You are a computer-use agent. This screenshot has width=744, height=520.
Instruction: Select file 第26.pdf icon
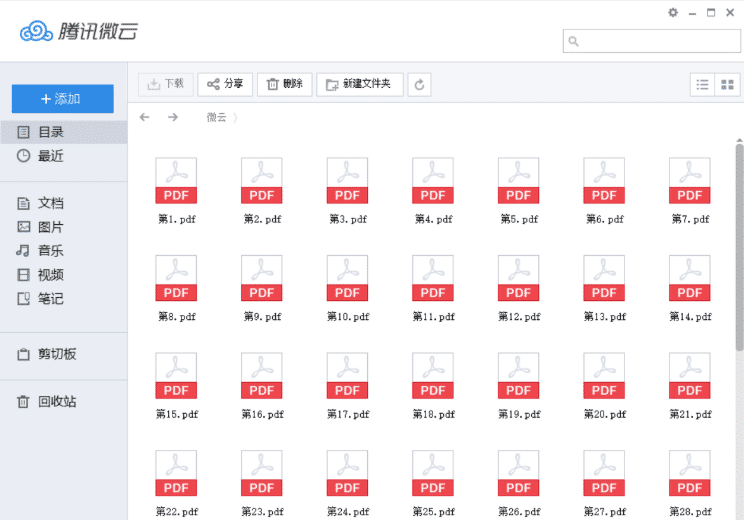519,473
